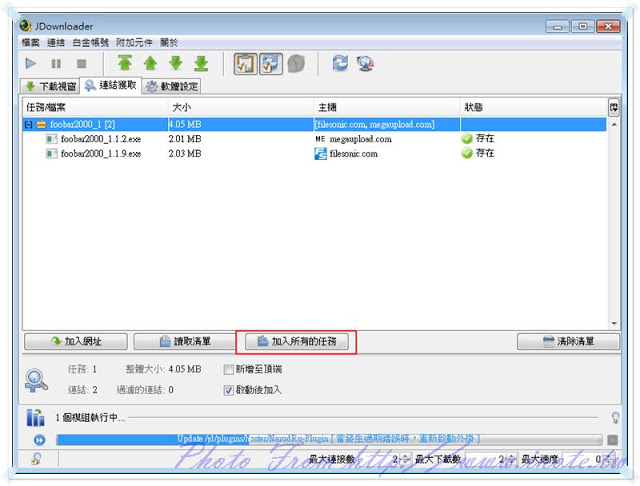
Task: Click the 存在 status of foobar2000_1.1.9.exe
Action: click(478, 153)
